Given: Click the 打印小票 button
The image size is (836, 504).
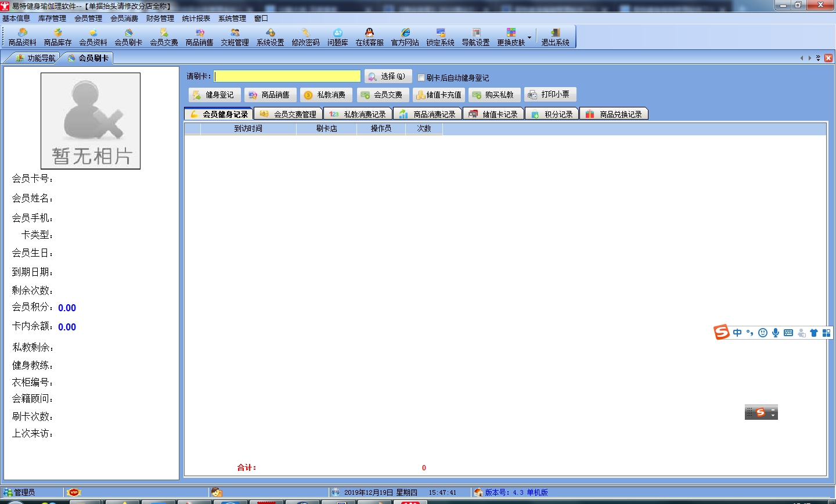Looking at the screenshot, I should pos(550,95).
